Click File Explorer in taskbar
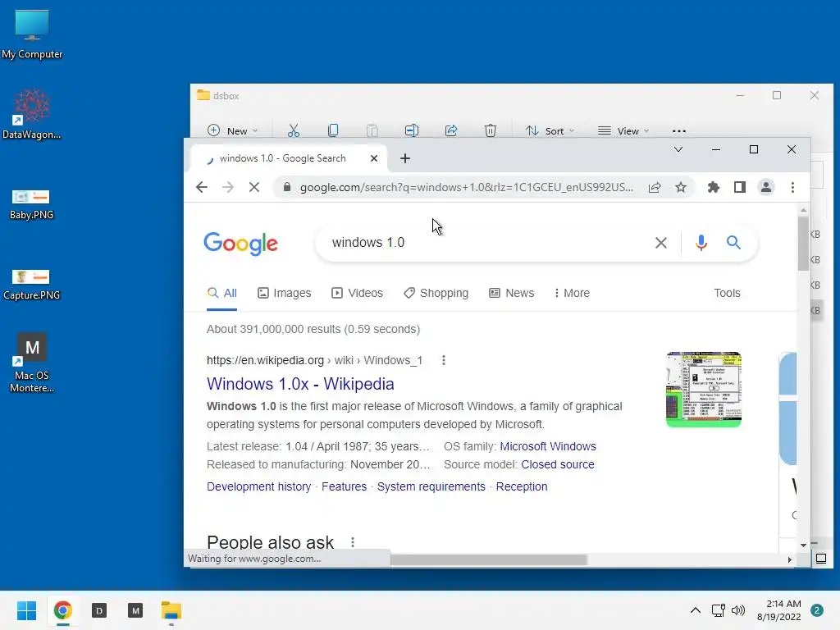The image size is (840, 630). [x=171, y=610]
